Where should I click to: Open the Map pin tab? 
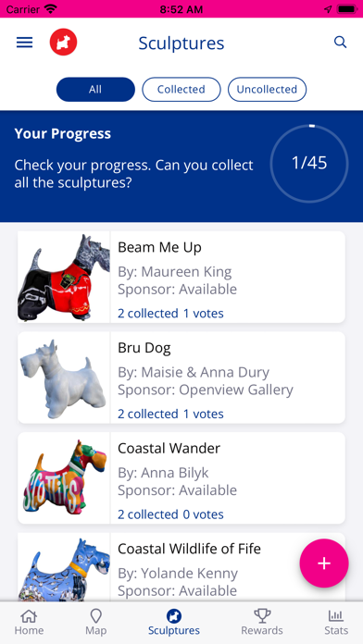point(95,622)
